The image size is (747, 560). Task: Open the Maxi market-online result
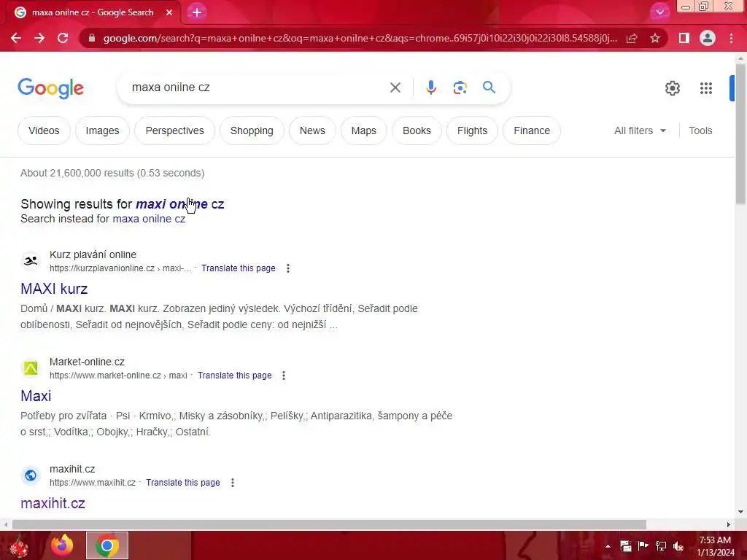tap(36, 396)
